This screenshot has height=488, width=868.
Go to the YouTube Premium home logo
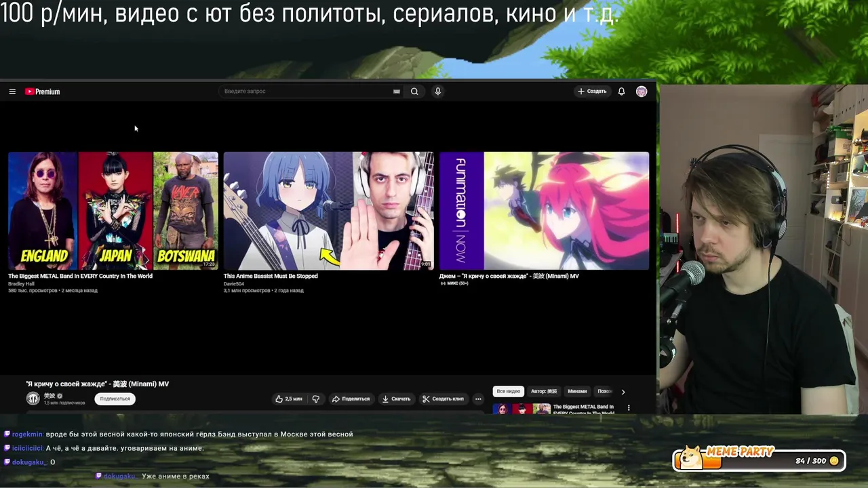43,91
